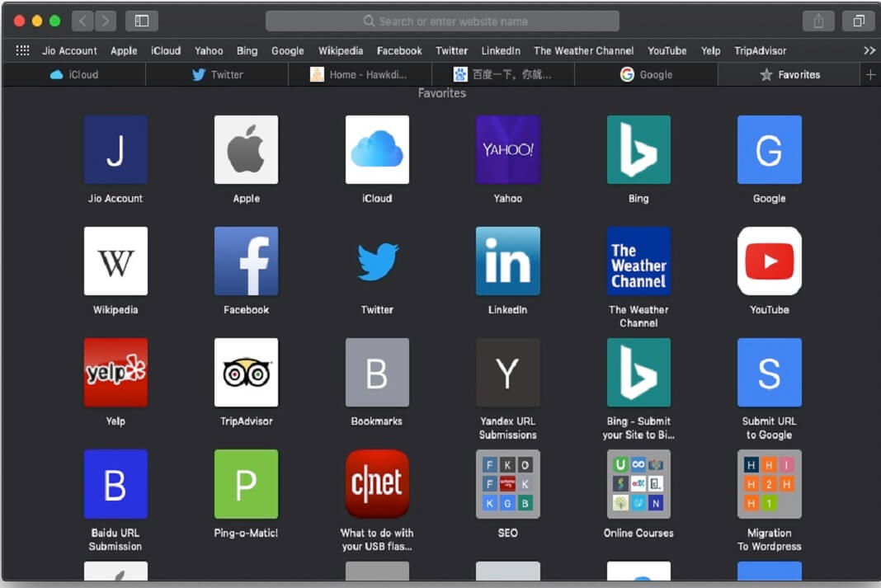
Task: Click the Share toolbar button
Action: click(817, 21)
